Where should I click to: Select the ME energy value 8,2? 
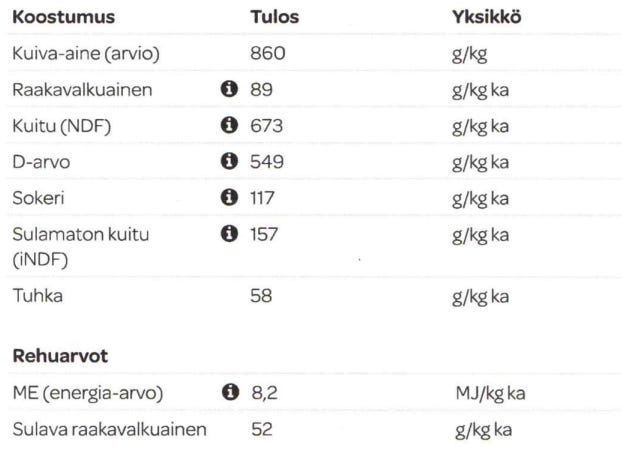coord(262,394)
